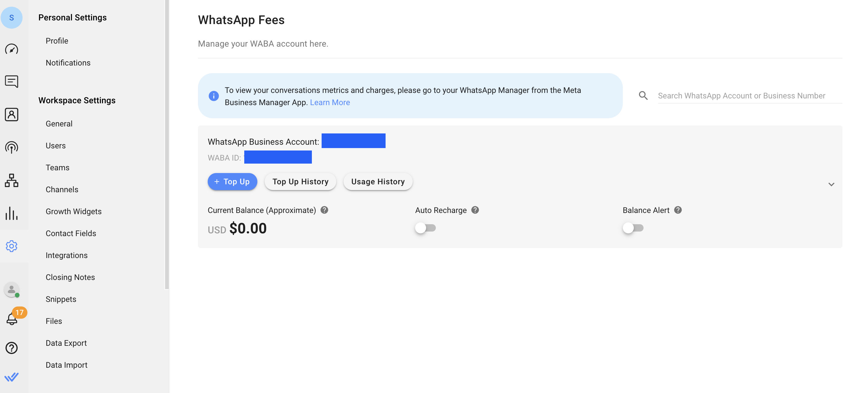Image resolution: width=868 pixels, height=393 pixels.
Task: Go to Teams settings
Action: point(58,168)
